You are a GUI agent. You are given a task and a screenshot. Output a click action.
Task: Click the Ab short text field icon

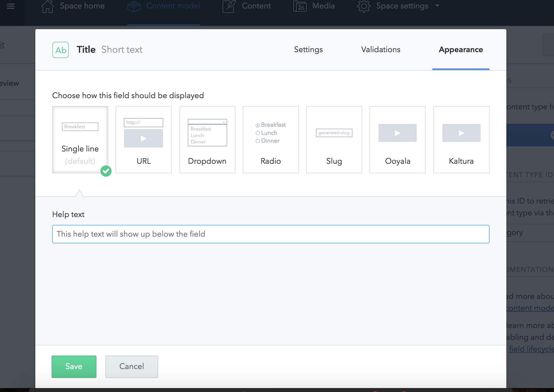click(x=60, y=49)
